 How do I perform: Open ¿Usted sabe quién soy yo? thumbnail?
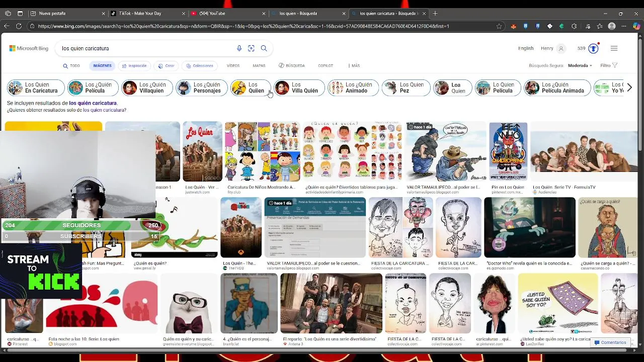point(558,303)
